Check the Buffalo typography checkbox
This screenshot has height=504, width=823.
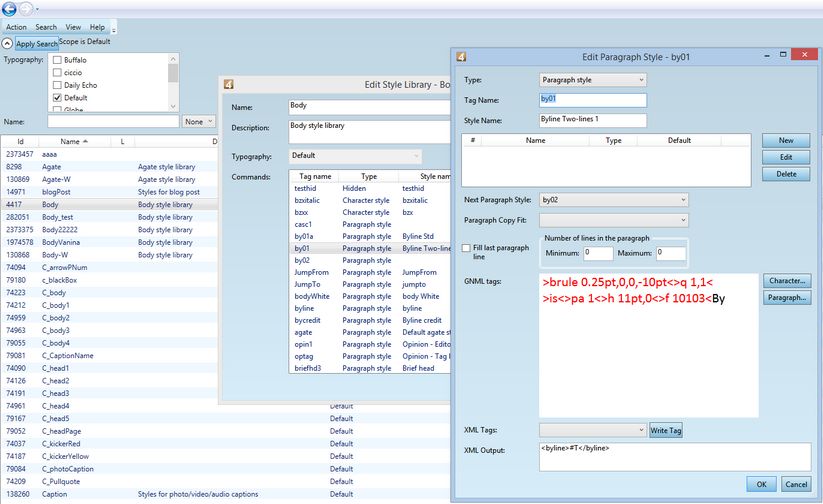point(57,60)
